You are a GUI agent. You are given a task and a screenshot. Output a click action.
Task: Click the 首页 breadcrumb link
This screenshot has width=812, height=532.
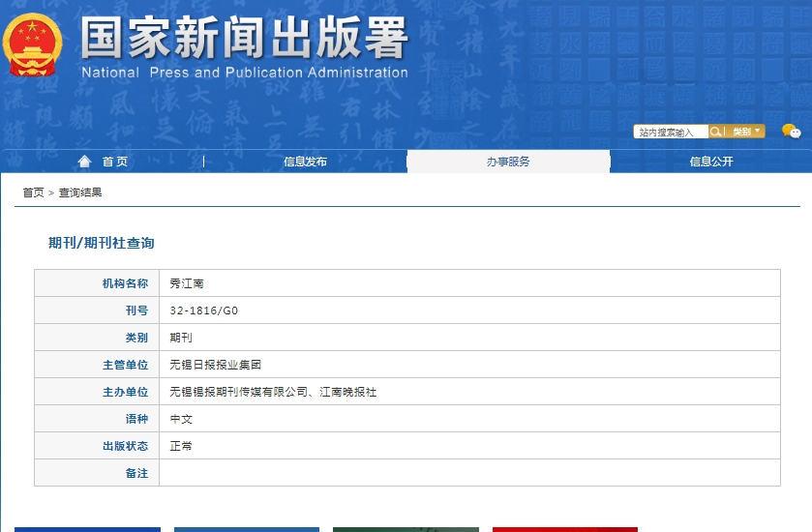(33, 192)
